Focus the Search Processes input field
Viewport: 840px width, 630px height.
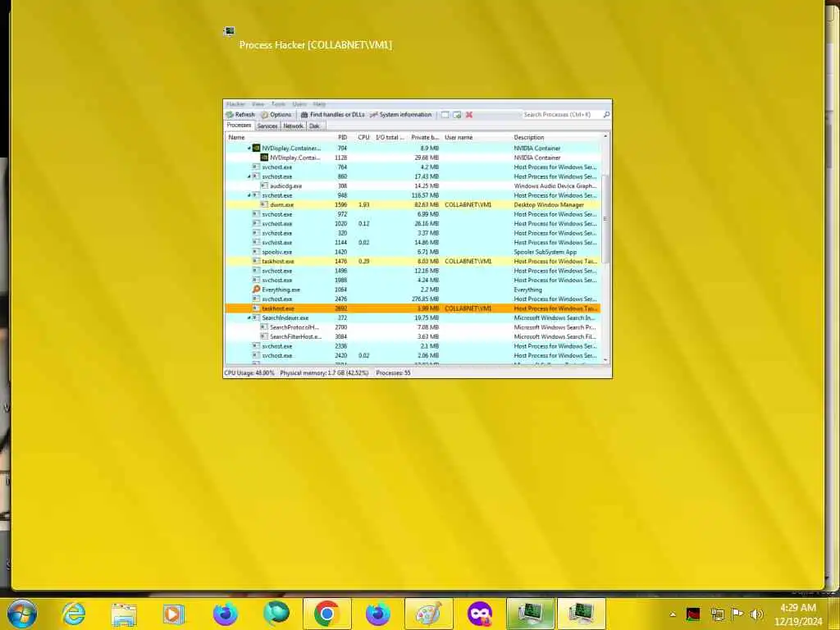click(x=561, y=115)
